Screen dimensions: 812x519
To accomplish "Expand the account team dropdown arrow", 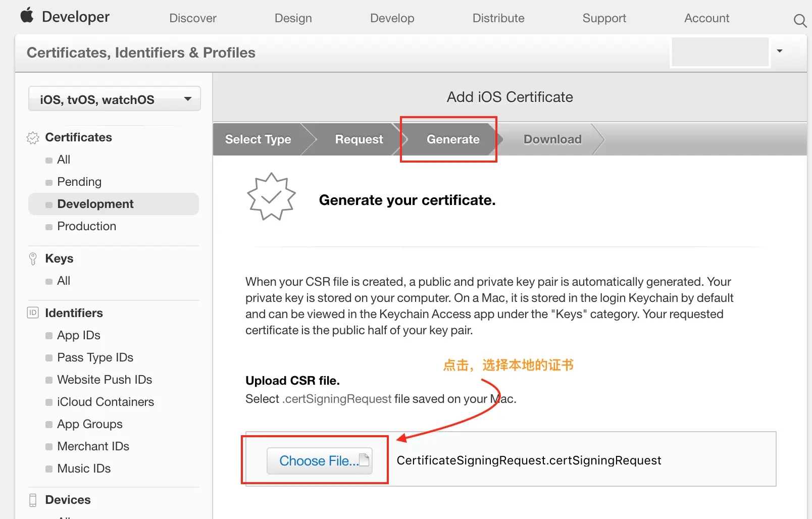I will coord(780,51).
